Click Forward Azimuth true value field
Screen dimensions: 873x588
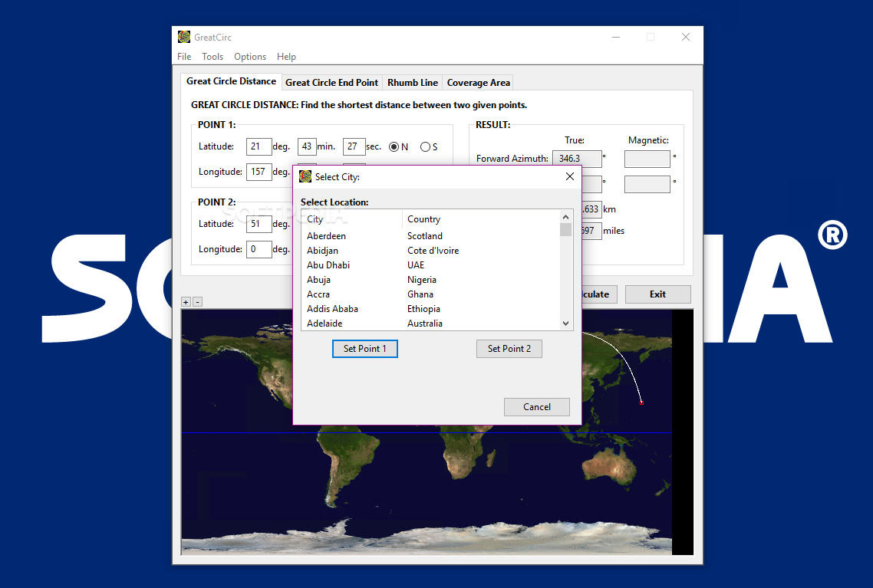(577, 159)
